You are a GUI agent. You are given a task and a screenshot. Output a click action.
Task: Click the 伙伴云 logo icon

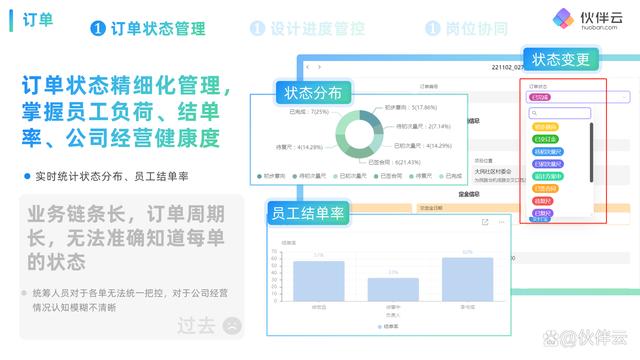pos(563,18)
